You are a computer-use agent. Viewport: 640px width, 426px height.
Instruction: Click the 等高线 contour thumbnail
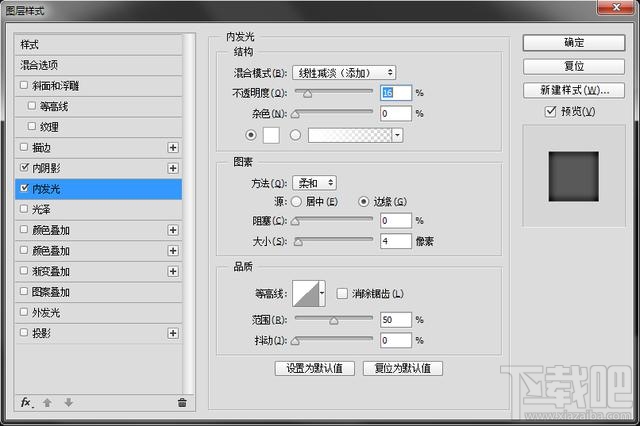tap(306, 293)
